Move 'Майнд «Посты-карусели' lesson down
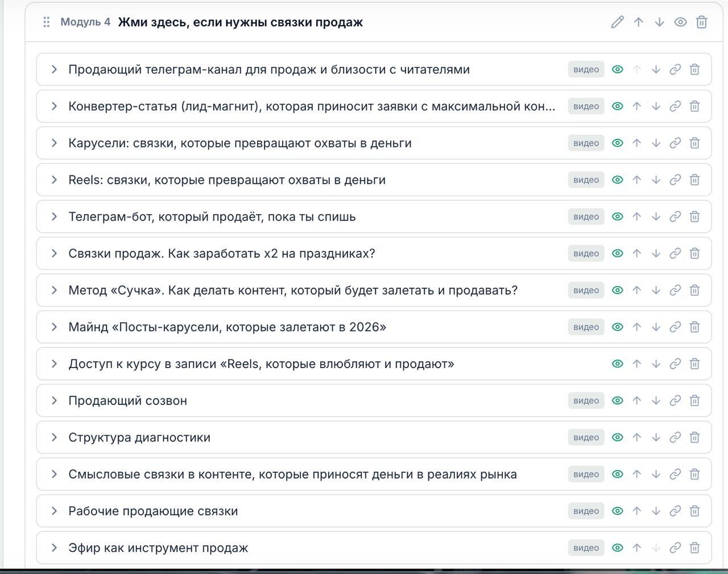Viewport: 728px width, 574px height. (x=656, y=327)
